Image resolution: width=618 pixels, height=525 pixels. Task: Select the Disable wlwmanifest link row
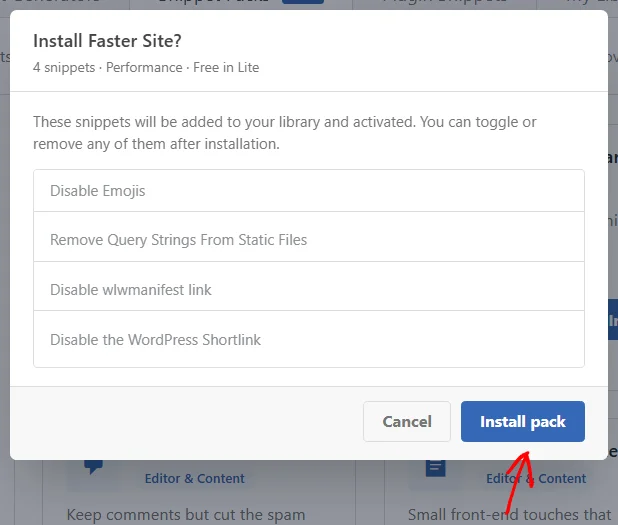tap(309, 286)
